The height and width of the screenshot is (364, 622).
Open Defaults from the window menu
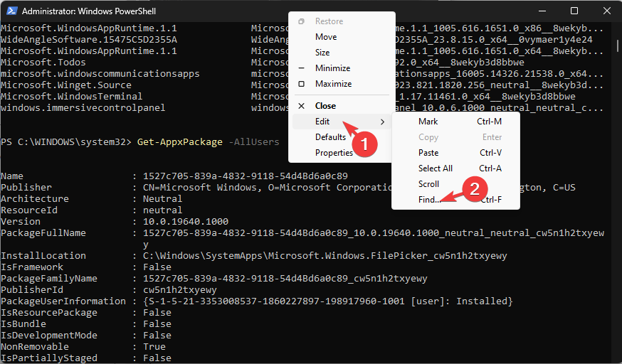(x=330, y=137)
